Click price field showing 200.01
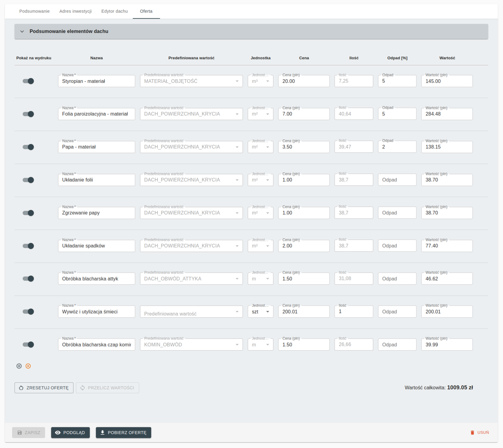Screen dimensions: 503x448 (x=304, y=312)
